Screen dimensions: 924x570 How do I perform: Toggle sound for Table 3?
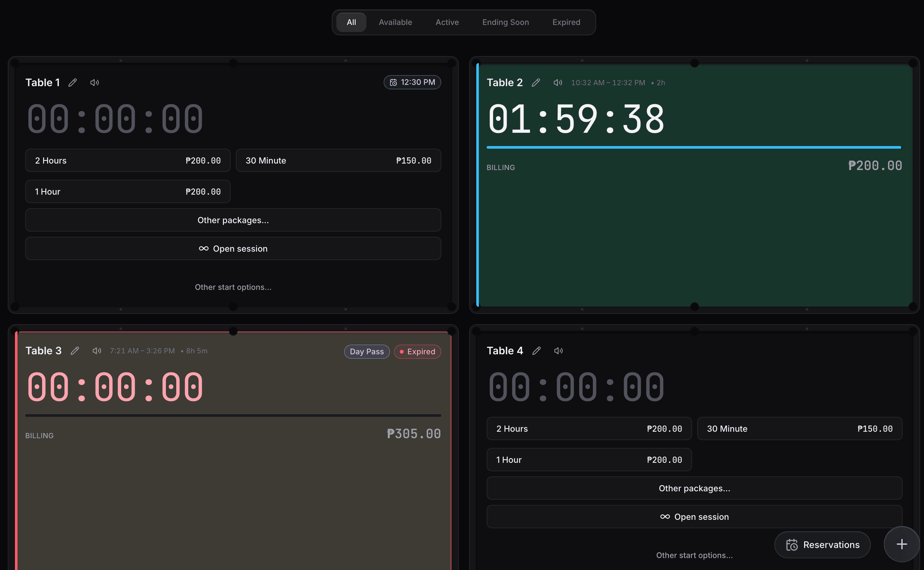point(97,351)
